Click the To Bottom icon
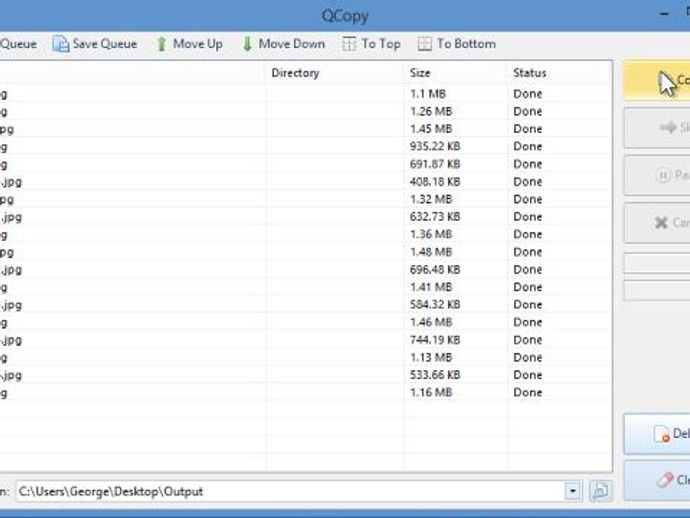The image size is (690, 518). pos(424,44)
